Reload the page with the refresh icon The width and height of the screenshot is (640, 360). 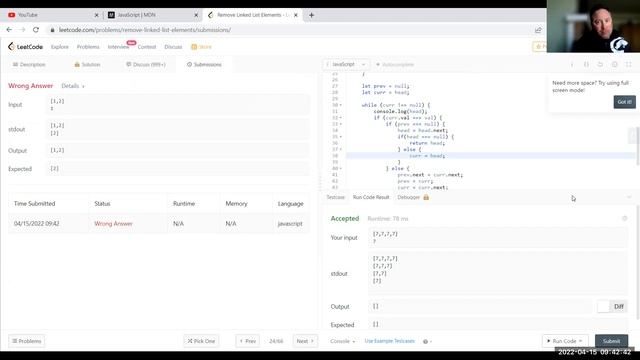click(36, 30)
